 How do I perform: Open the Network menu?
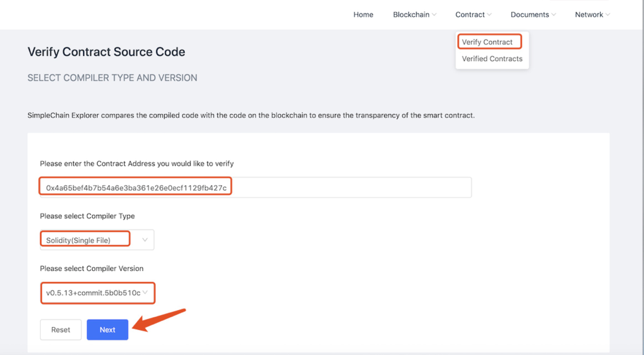(x=589, y=15)
